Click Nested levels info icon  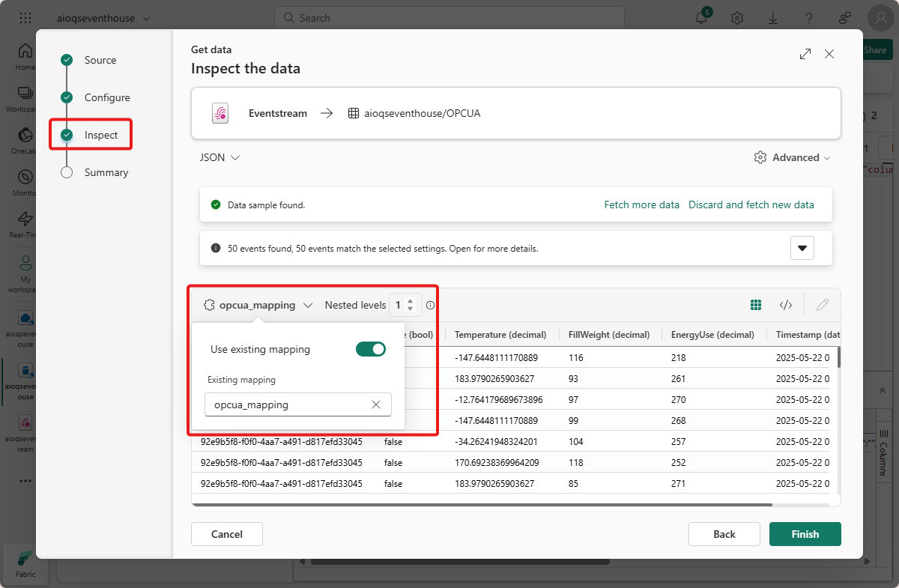coord(431,306)
